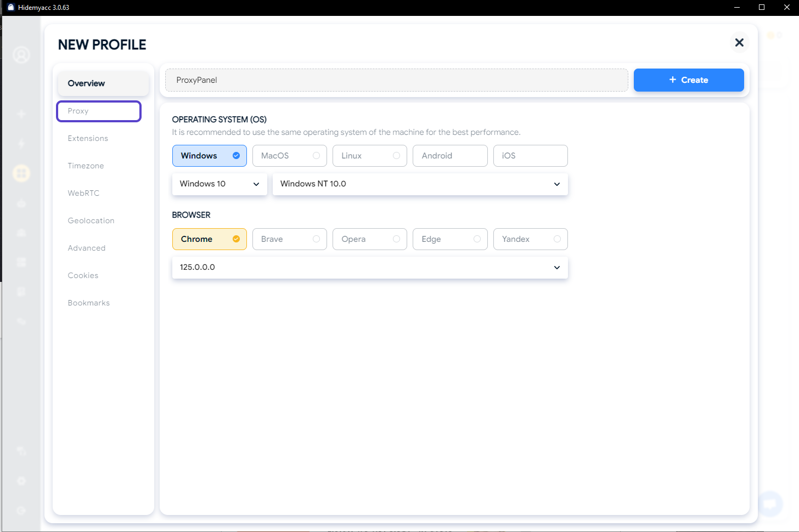Choose the Android OS button
799x532 pixels.
(449, 156)
